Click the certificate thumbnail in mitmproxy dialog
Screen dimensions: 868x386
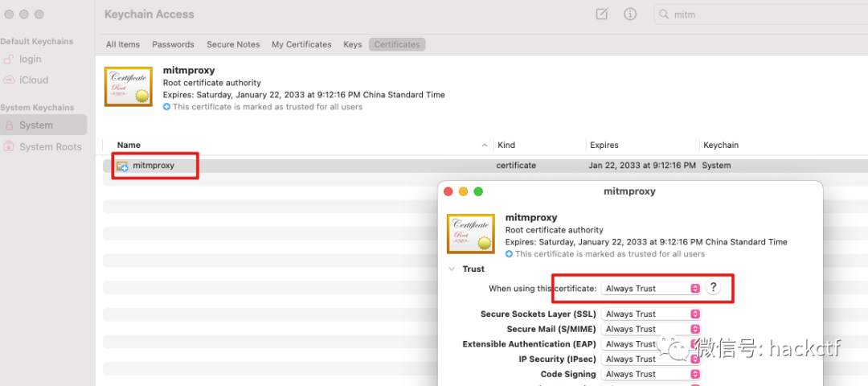[x=470, y=234]
